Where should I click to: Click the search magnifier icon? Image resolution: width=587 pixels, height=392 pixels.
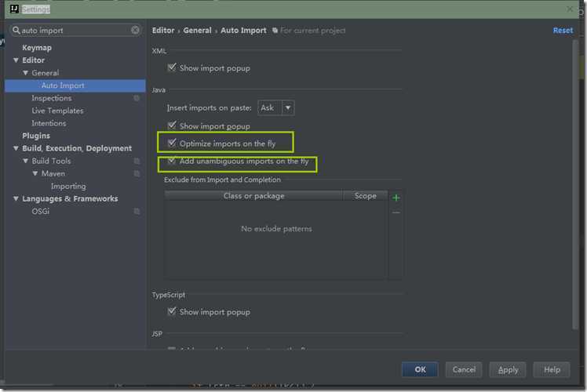tap(16, 30)
